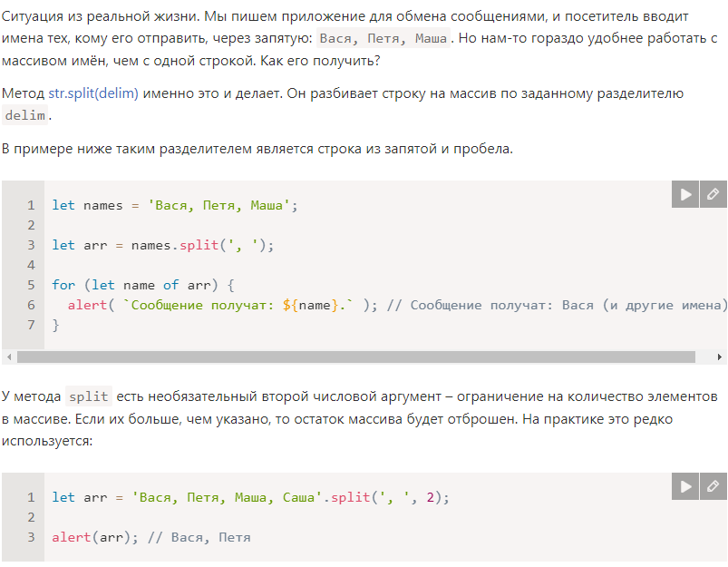Click the inline code word 'delim'
Image resolution: width=728 pixels, height=567 pixels.
click(x=25, y=115)
